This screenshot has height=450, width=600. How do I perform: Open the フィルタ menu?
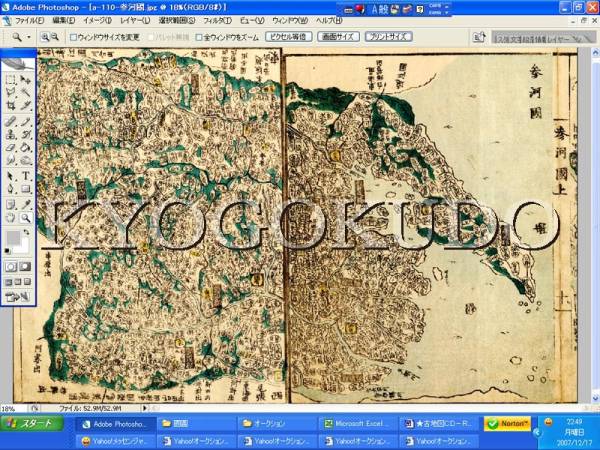pyautogui.click(x=217, y=21)
